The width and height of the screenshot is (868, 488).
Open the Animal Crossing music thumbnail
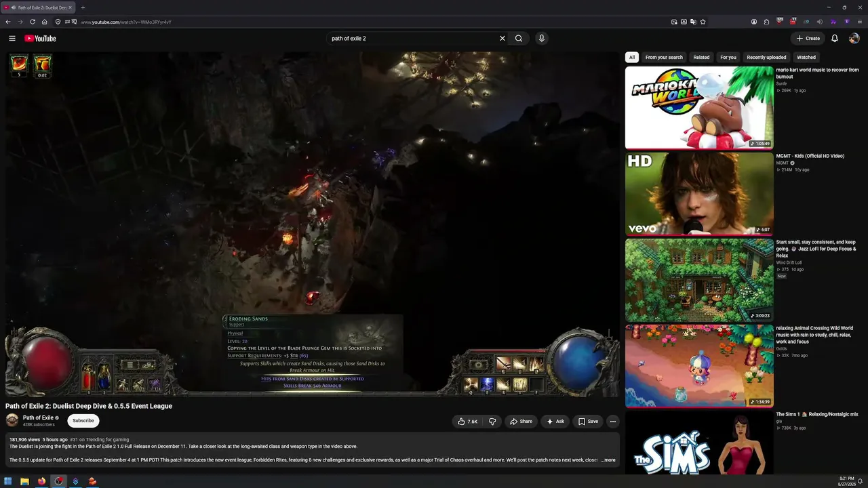pyautogui.click(x=699, y=366)
